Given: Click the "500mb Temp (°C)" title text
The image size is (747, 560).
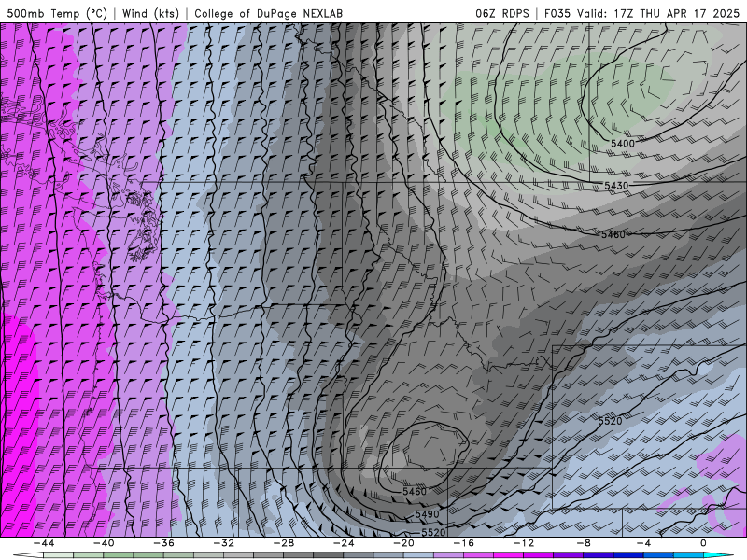Looking at the screenshot, I should 57,13.
